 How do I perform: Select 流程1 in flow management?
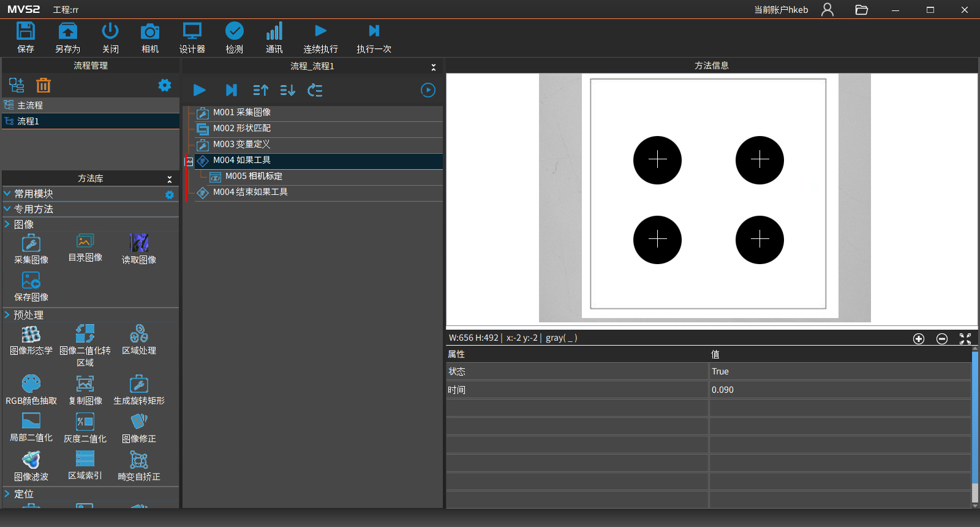[x=28, y=121]
